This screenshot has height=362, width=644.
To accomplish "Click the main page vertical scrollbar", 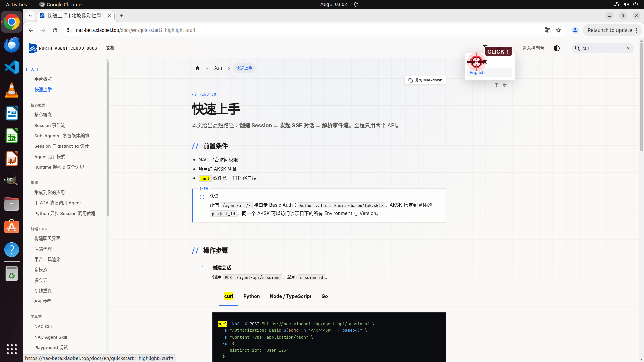I will 641,97.
